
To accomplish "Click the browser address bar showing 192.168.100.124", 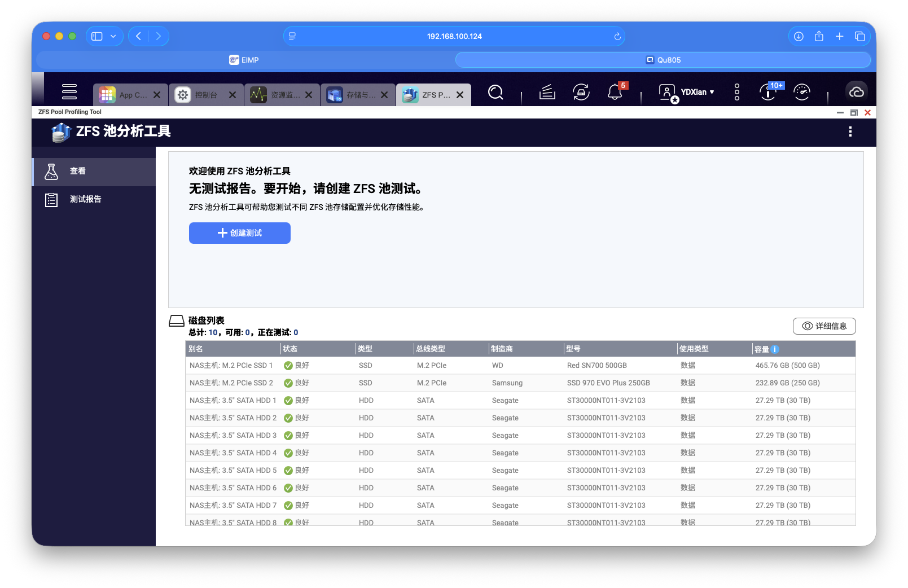I will 454,36.
